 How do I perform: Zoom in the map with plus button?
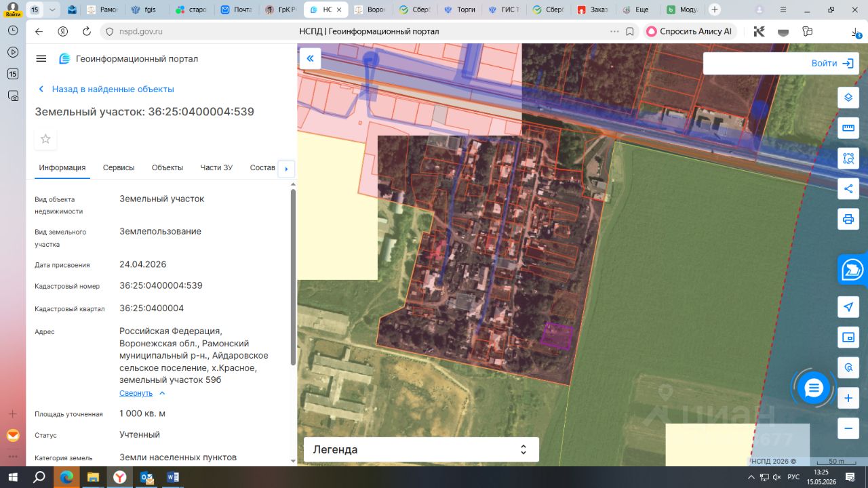848,399
